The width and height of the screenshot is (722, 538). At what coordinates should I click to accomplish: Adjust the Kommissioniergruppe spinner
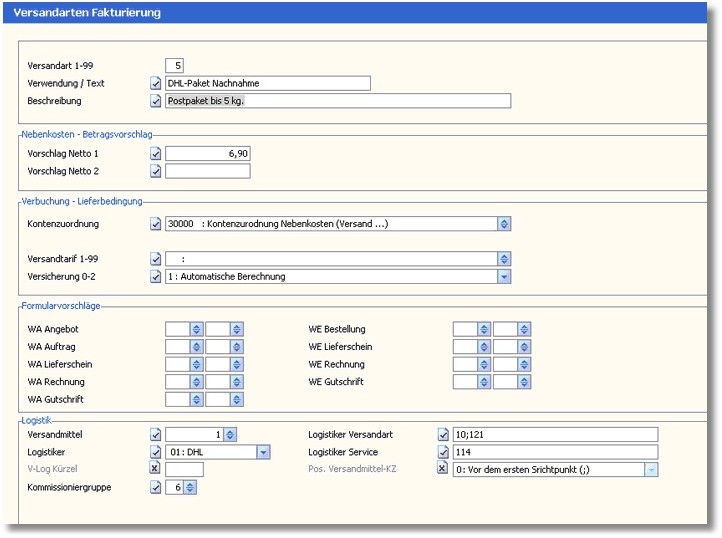coord(190,487)
